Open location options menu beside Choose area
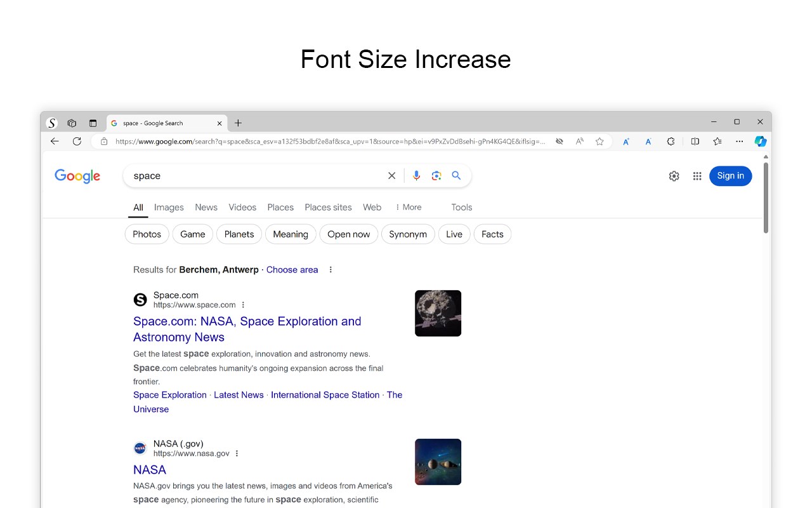The width and height of the screenshot is (812, 508). click(x=331, y=270)
